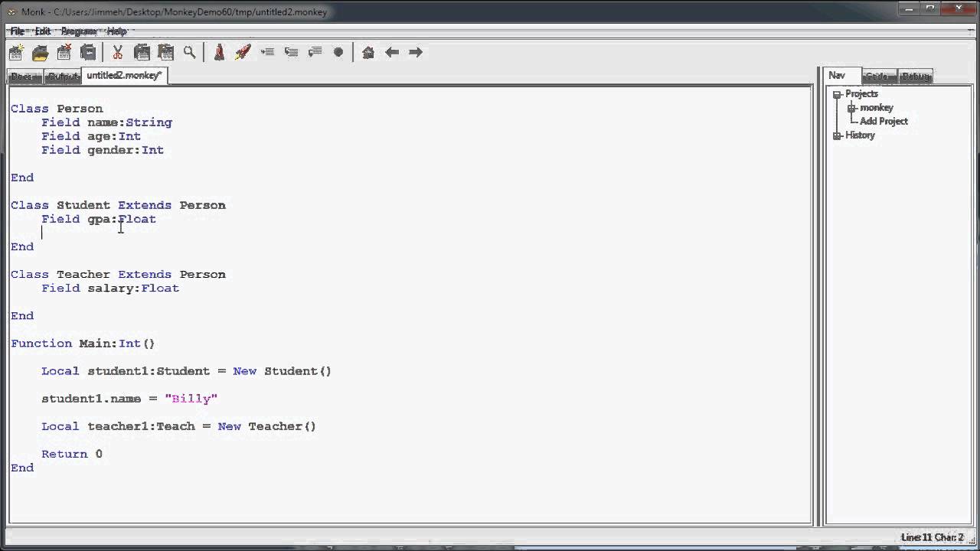Viewport: 980px width, 551px height.
Task: Click the 'Field gpa:Float' line
Action: tap(99, 219)
